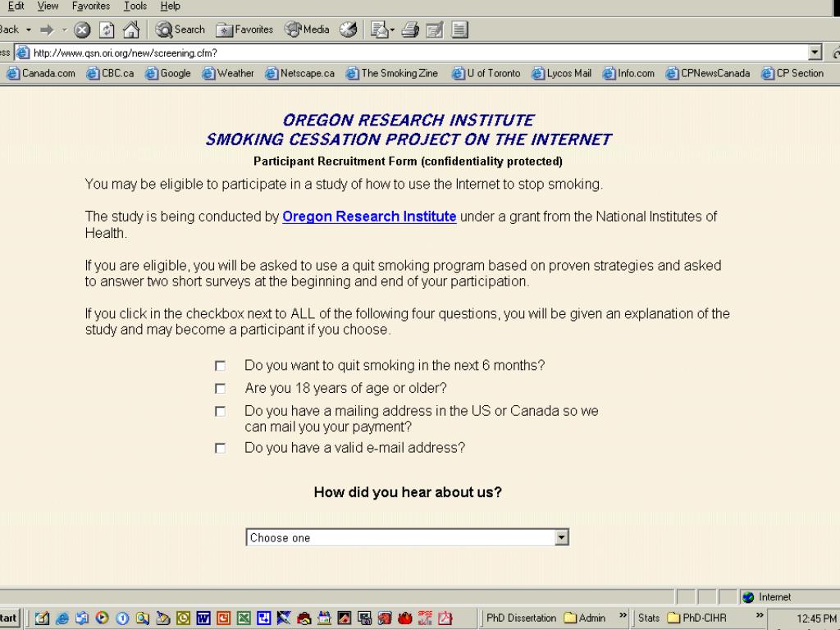Check the valid e-mail address box
Screen dimensions: 840x630
point(220,448)
